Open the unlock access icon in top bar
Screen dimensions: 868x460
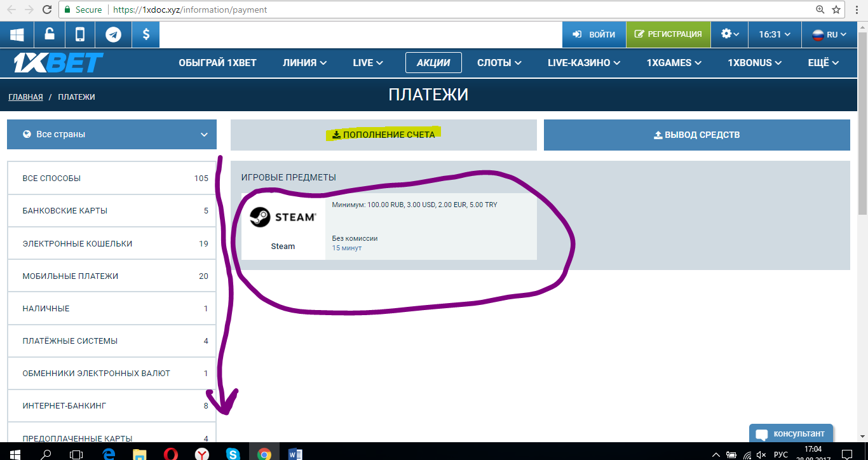coord(49,34)
